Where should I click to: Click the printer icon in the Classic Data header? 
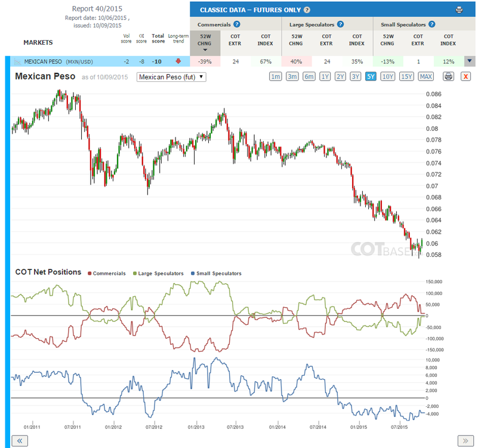click(459, 10)
